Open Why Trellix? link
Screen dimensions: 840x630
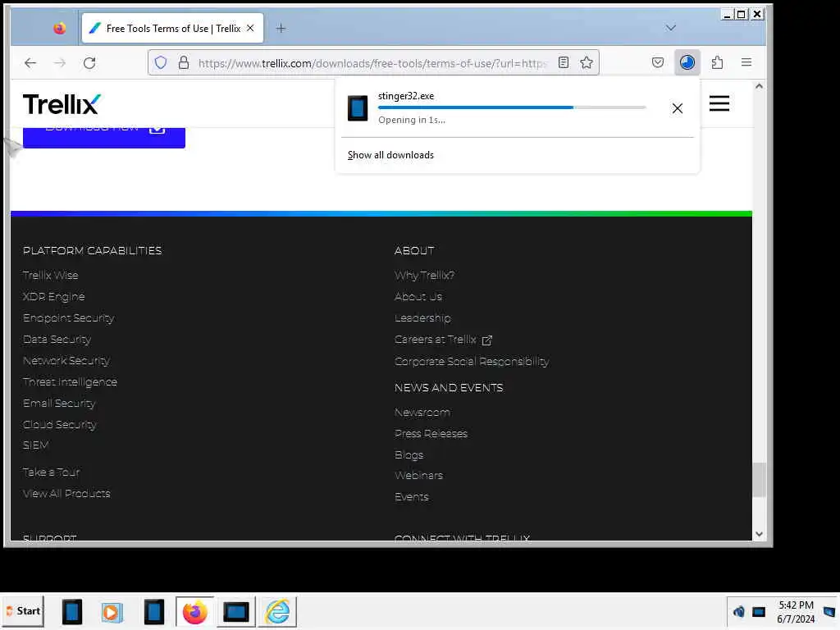point(424,276)
